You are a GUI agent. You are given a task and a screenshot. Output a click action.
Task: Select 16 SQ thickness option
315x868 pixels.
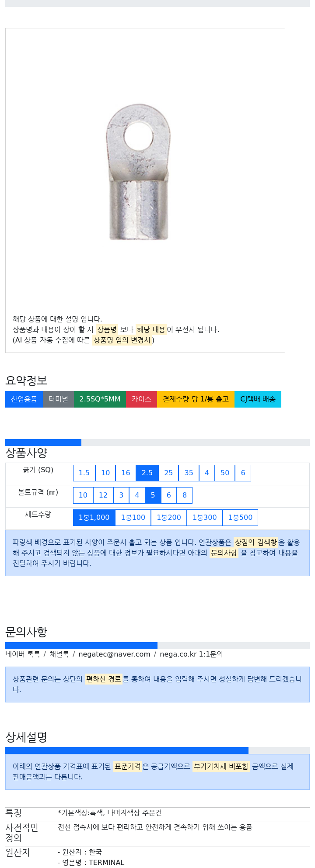[x=126, y=473]
